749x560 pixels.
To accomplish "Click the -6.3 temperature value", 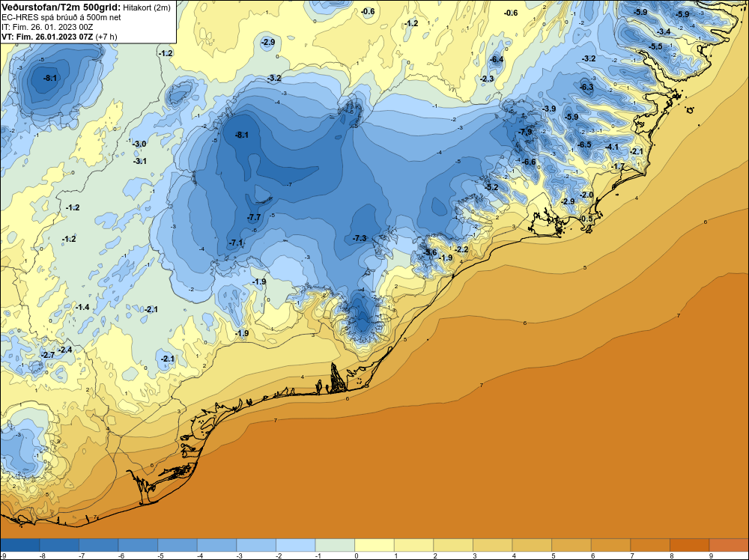I will click(586, 87).
